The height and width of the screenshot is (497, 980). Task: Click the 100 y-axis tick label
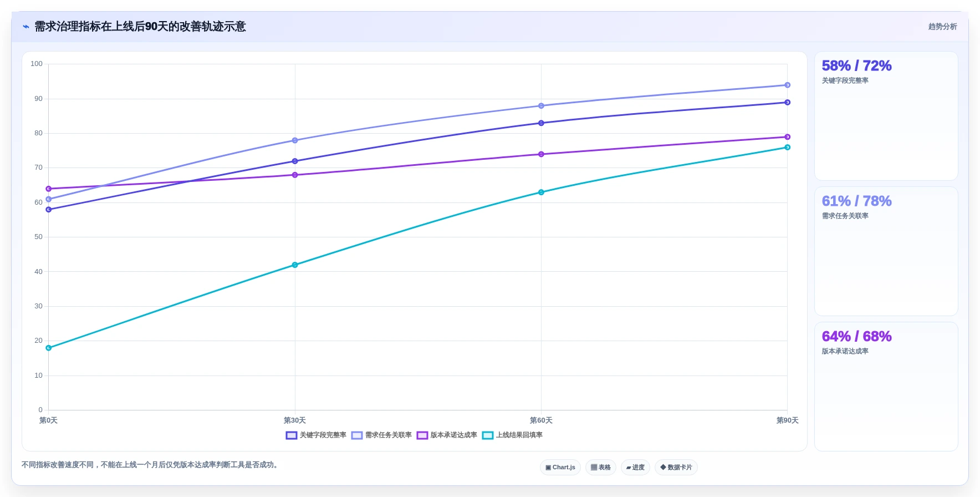37,64
